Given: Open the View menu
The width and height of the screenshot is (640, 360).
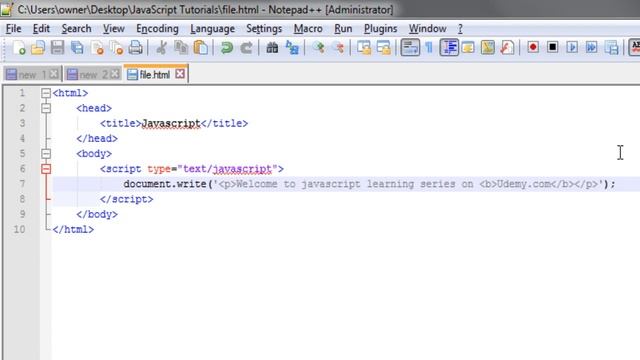Looking at the screenshot, I should point(113,29).
